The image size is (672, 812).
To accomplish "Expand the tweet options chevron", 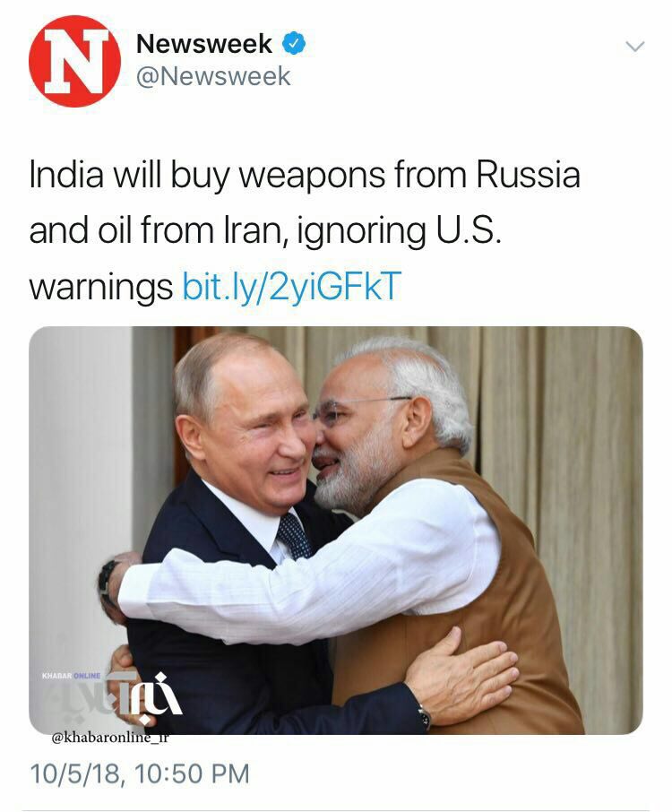I will click(634, 47).
